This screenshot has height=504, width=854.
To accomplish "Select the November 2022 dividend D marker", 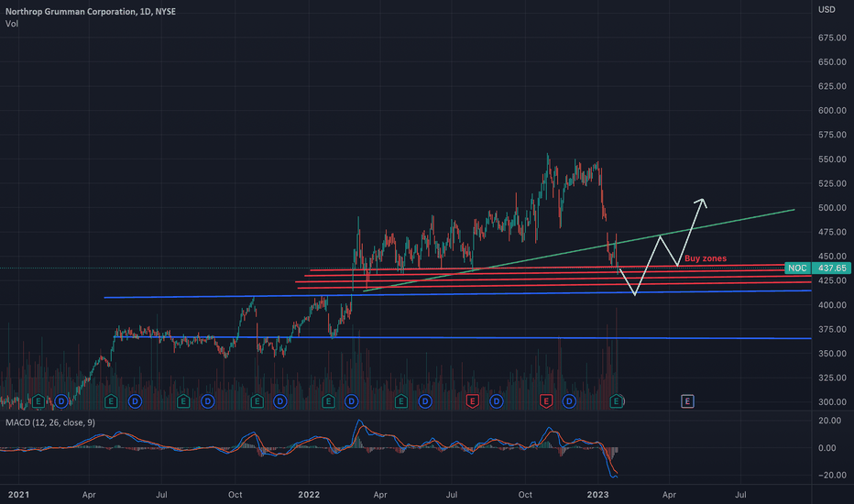I will (x=569, y=401).
